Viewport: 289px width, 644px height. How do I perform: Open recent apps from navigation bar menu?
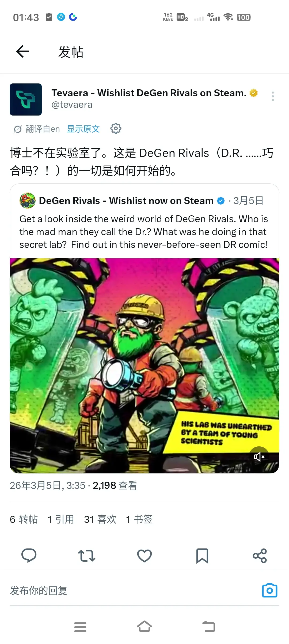pos(80,627)
